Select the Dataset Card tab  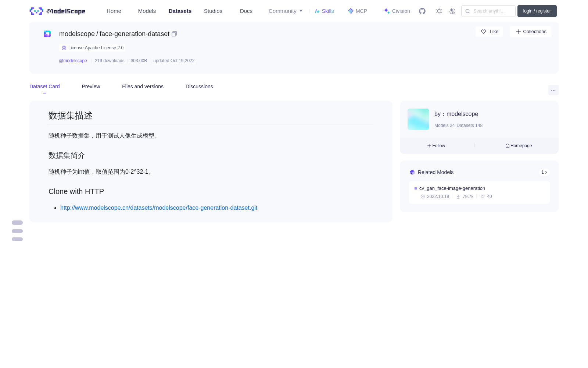tap(44, 86)
